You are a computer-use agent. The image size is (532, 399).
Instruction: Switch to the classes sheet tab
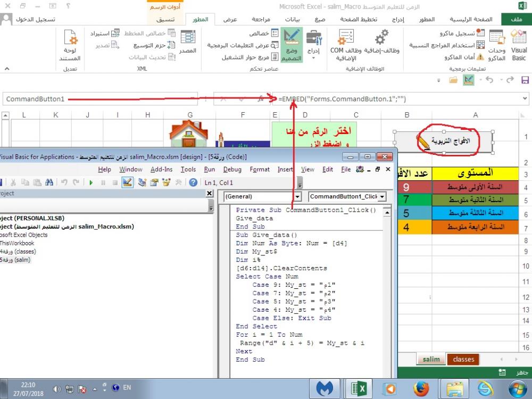click(x=463, y=359)
